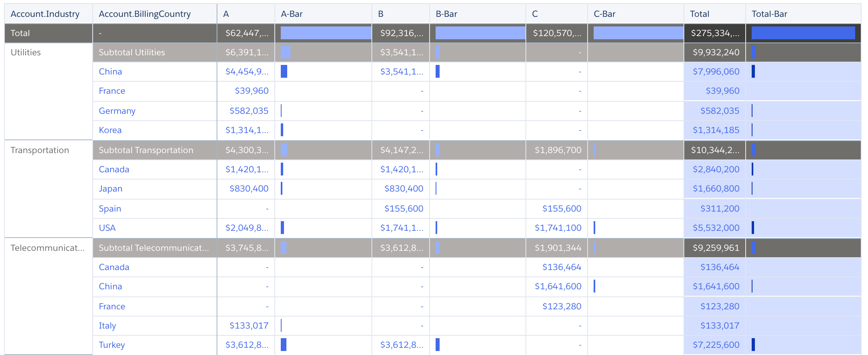The height and width of the screenshot is (355, 868).
Task: Click France under the Telecommunications industry
Action: tap(112, 307)
